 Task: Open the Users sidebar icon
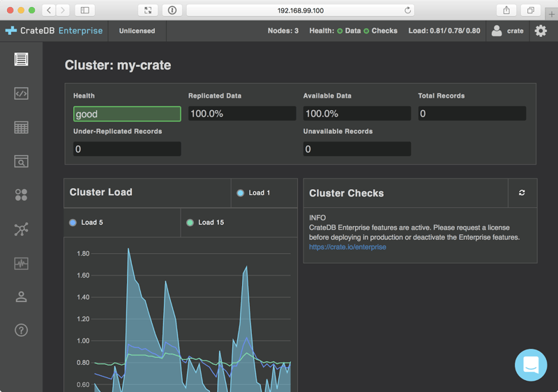pyautogui.click(x=21, y=296)
